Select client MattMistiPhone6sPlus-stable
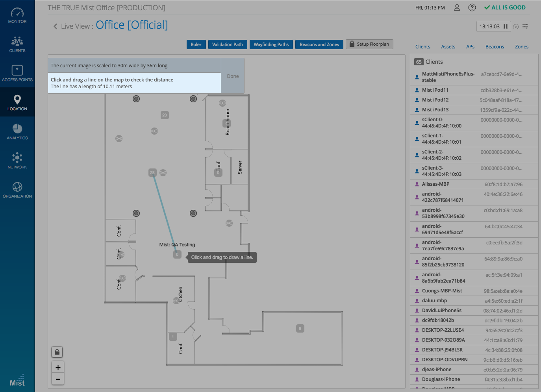The width and height of the screenshot is (541, 392). [x=474, y=77]
